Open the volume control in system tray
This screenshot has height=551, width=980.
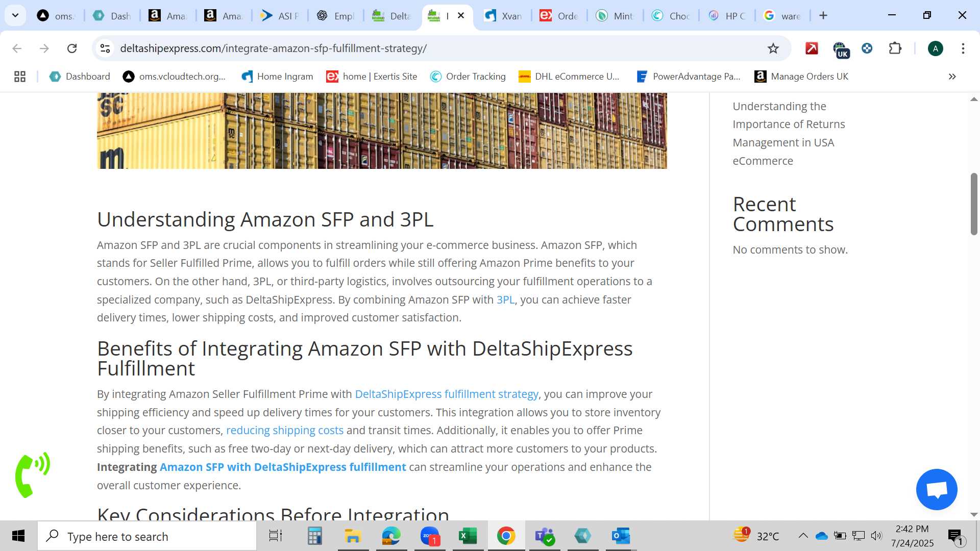876,536
